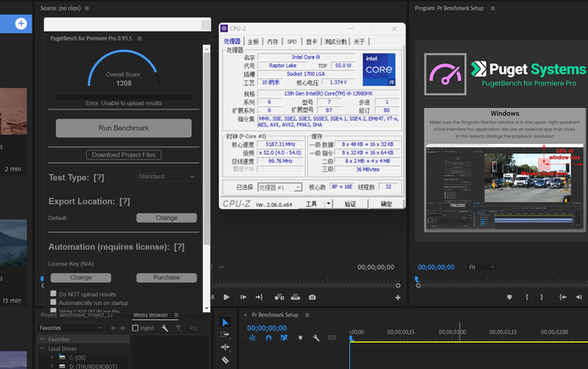Click Play in Source monitor
Image resolution: width=588 pixels, height=369 pixels.
tap(226, 297)
